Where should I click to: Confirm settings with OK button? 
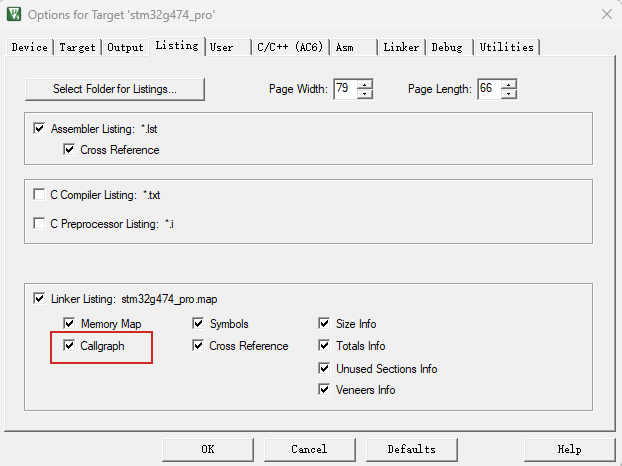pyautogui.click(x=208, y=449)
